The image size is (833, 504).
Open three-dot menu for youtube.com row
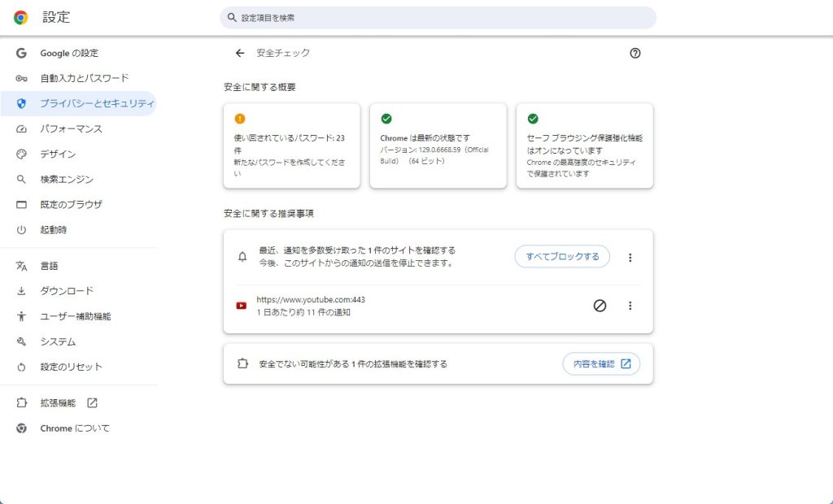coord(630,306)
